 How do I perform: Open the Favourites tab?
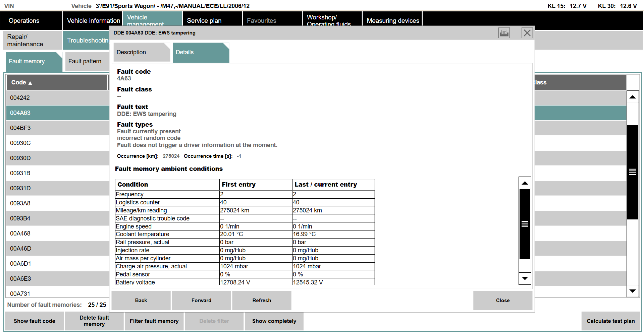pyautogui.click(x=272, y=19)
